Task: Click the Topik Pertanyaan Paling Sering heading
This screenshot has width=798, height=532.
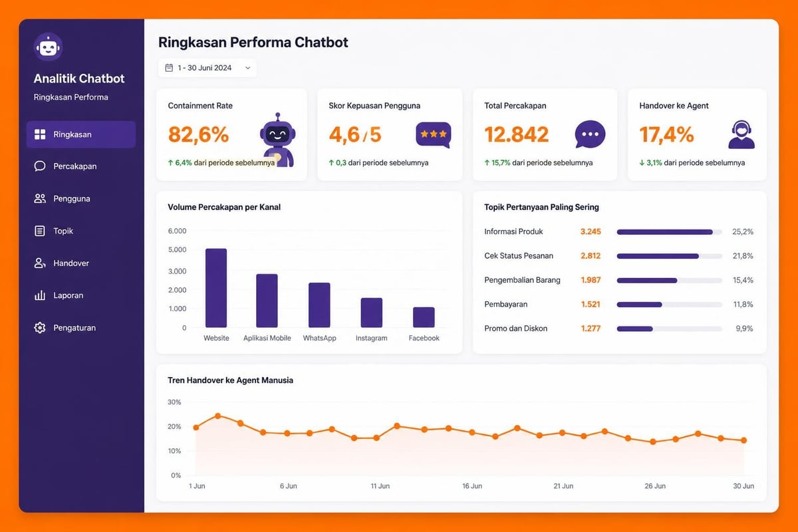Action: pos(541,207)
